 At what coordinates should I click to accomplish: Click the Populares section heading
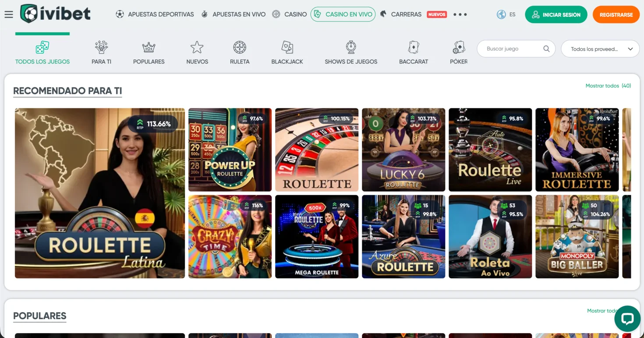pos(40,316)
